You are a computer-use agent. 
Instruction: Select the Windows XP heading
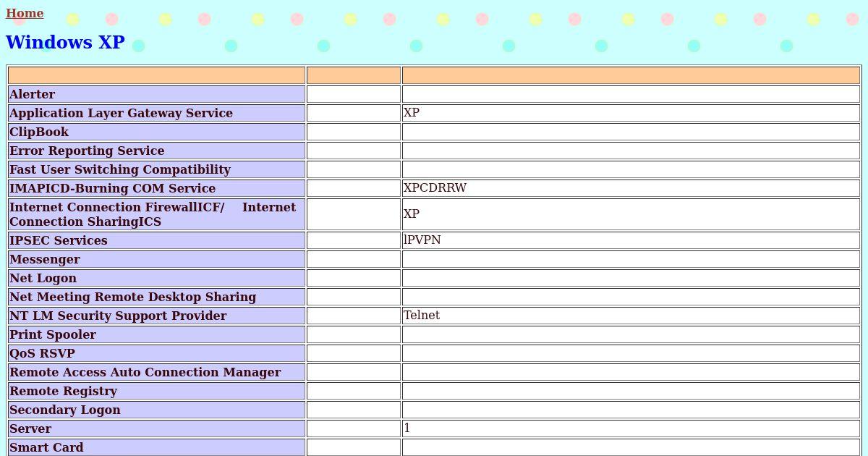[65, 42]
